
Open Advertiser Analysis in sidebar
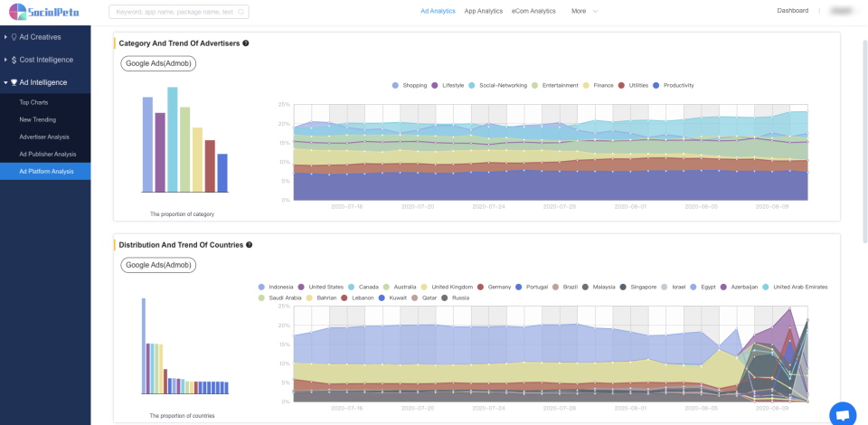click(x=45, y=137)
